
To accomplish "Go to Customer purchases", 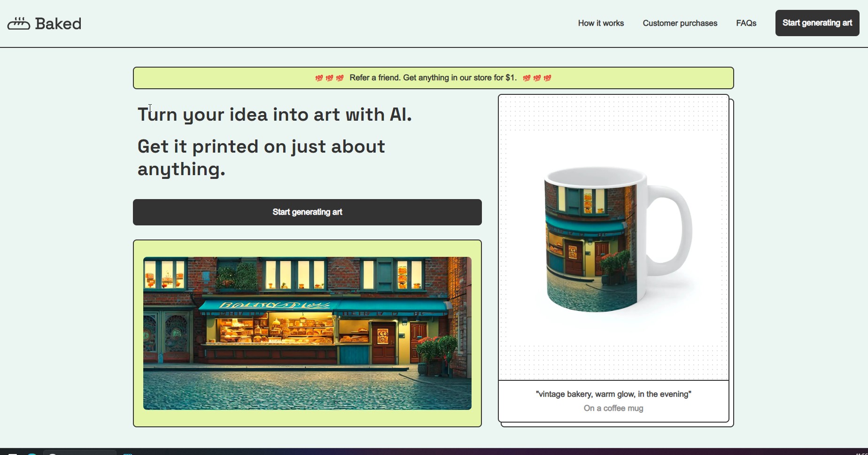I will pos(680,23).
